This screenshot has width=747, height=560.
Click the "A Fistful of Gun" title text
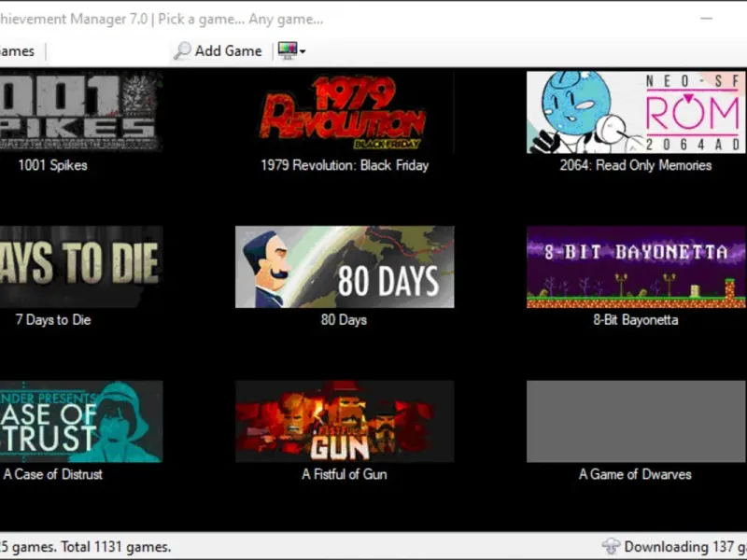click(345, 474)
